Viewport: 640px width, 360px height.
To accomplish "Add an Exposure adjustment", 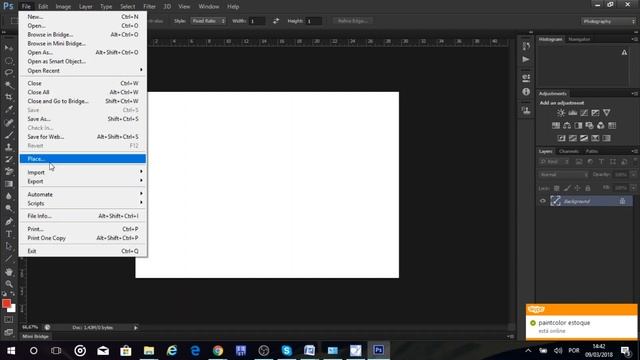I will tap(596, 113).
